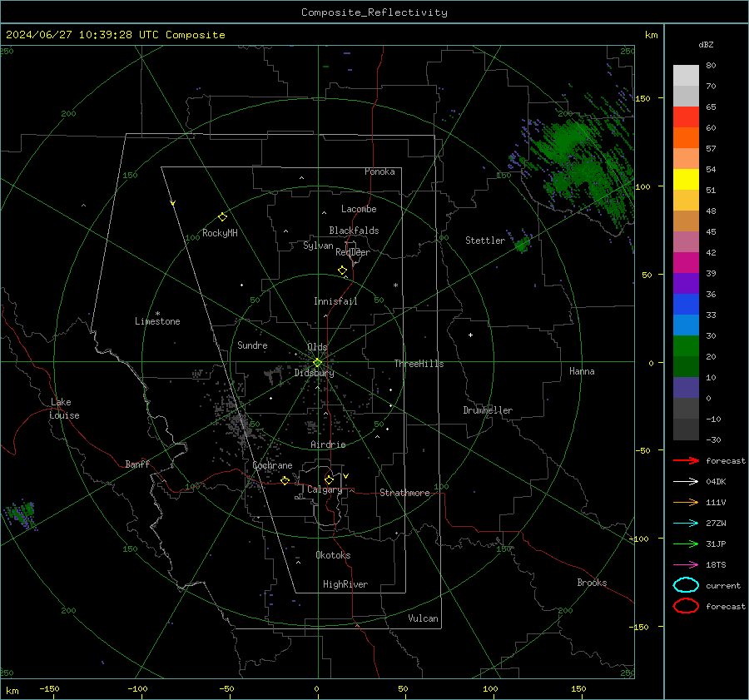Image resolution: width=749 pixels, height=700 pixels.
Task: Select yellow diamond marker below Cochrane
Action: point(285,480)
